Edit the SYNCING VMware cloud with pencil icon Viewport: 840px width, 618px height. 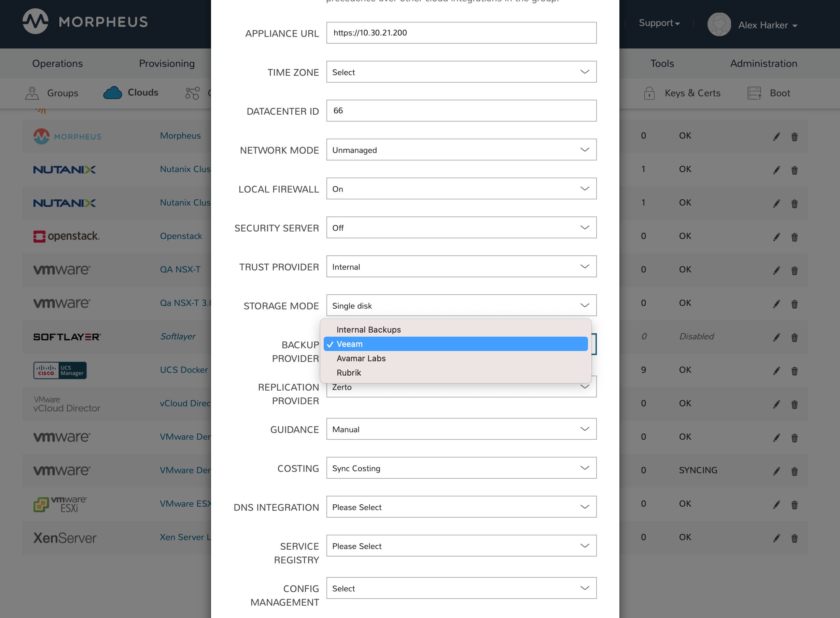click(776, 471)
